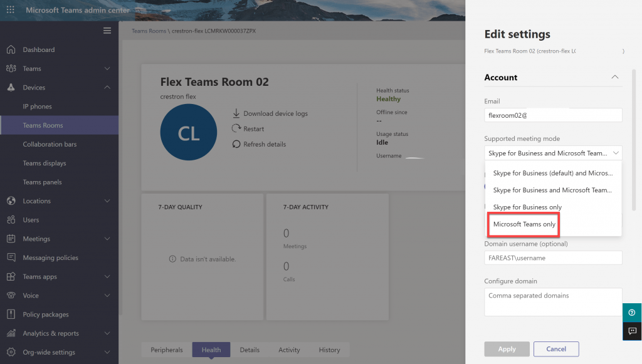The image size is (642, 364).
Task: Click the Apply button
Action: 507,349
